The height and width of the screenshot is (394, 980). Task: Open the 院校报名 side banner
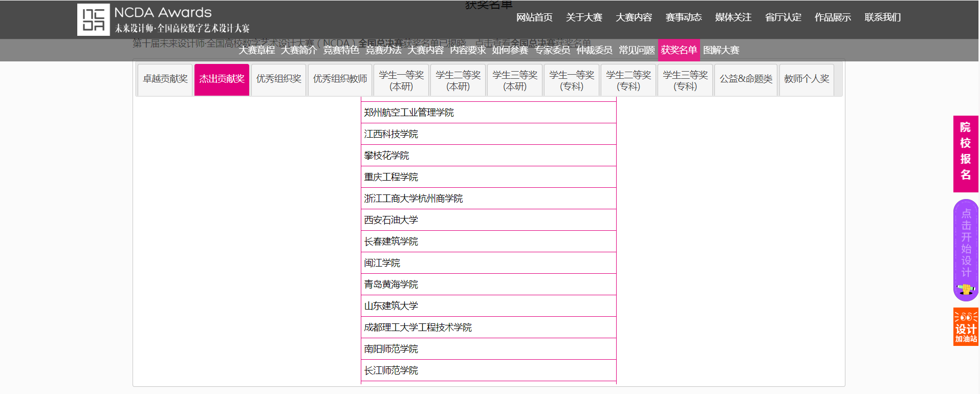966,154
